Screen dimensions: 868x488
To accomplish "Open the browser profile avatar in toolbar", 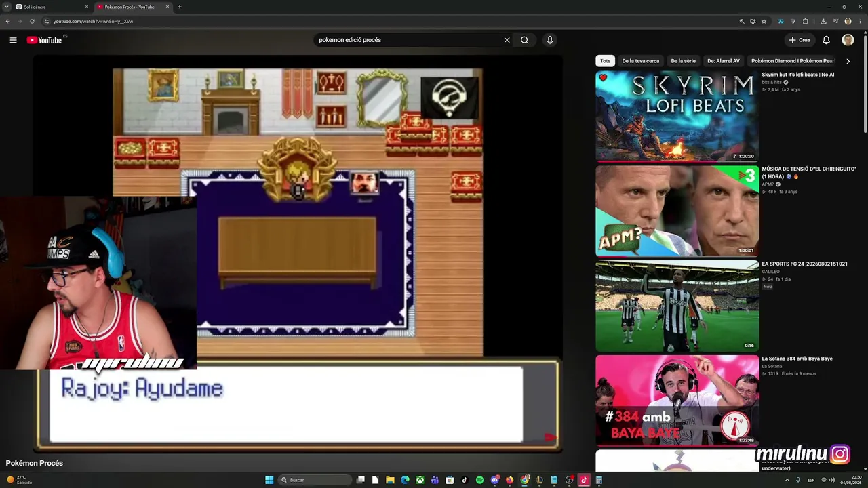I will click(x=848, y=21).
